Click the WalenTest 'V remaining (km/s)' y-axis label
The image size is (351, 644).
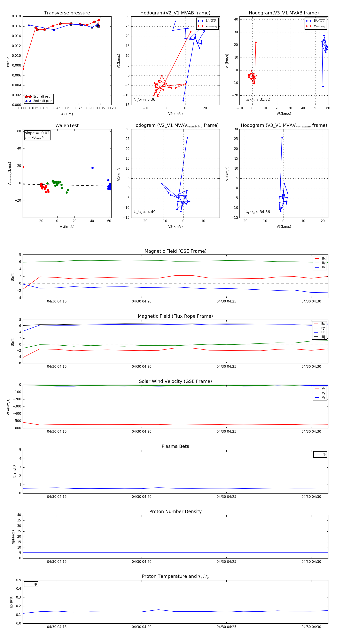tap(10, 173)
